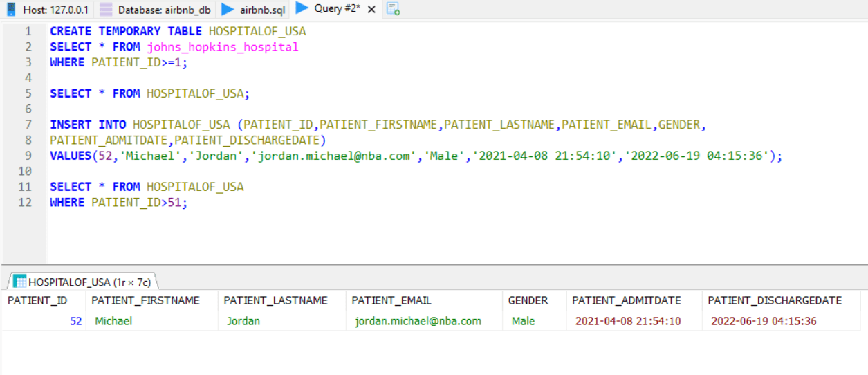Sort by PATIENT_ID column header
The width and height of the screenshot is (868, 375).
point(43,300)
